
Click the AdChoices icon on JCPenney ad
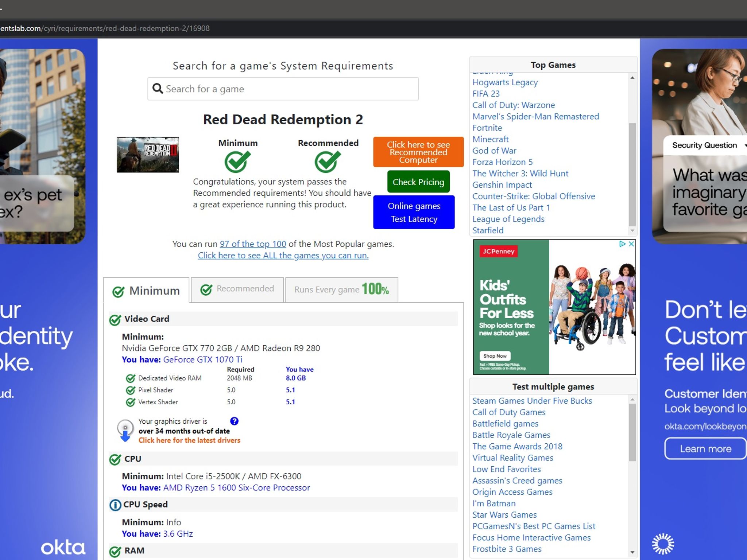[x=623, y=244]
